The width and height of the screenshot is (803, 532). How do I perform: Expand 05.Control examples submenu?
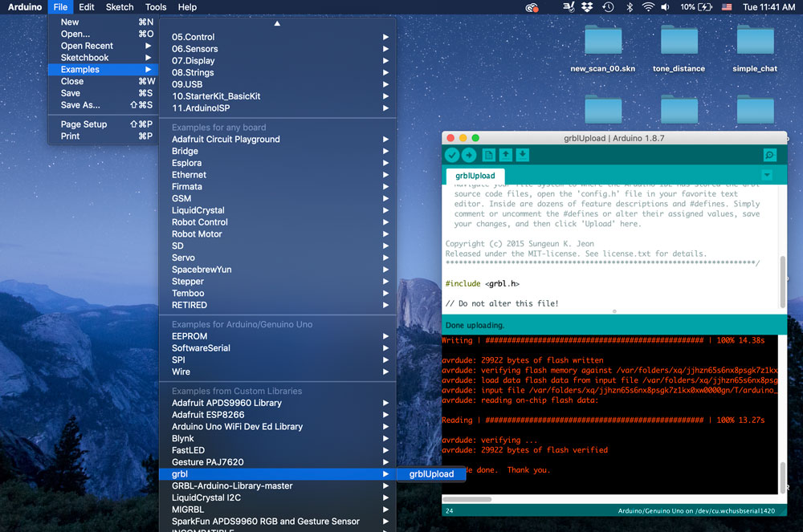pos(278,37)
